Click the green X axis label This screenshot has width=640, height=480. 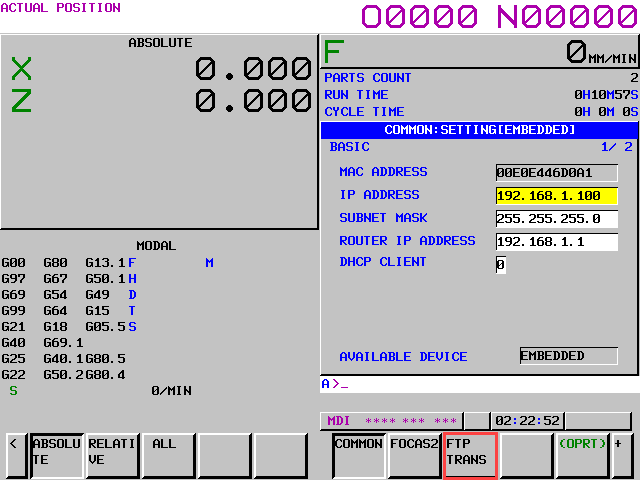(21, 69)
